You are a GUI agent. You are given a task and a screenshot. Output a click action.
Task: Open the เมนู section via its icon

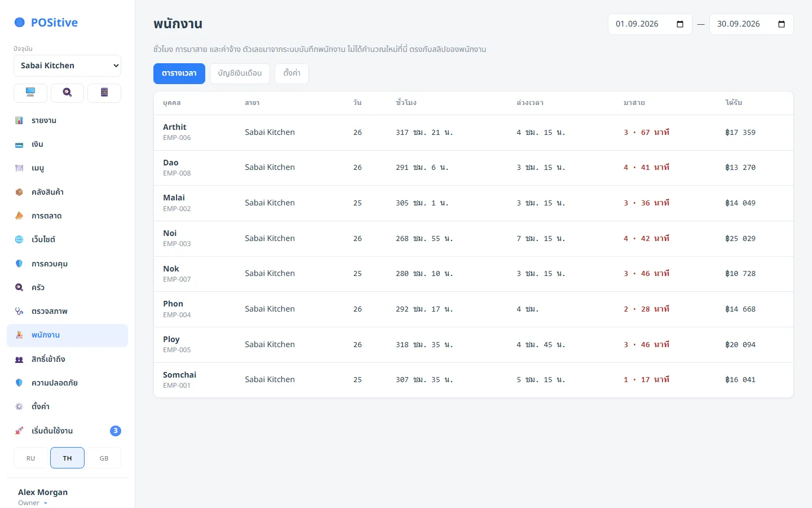coord(19,168)
